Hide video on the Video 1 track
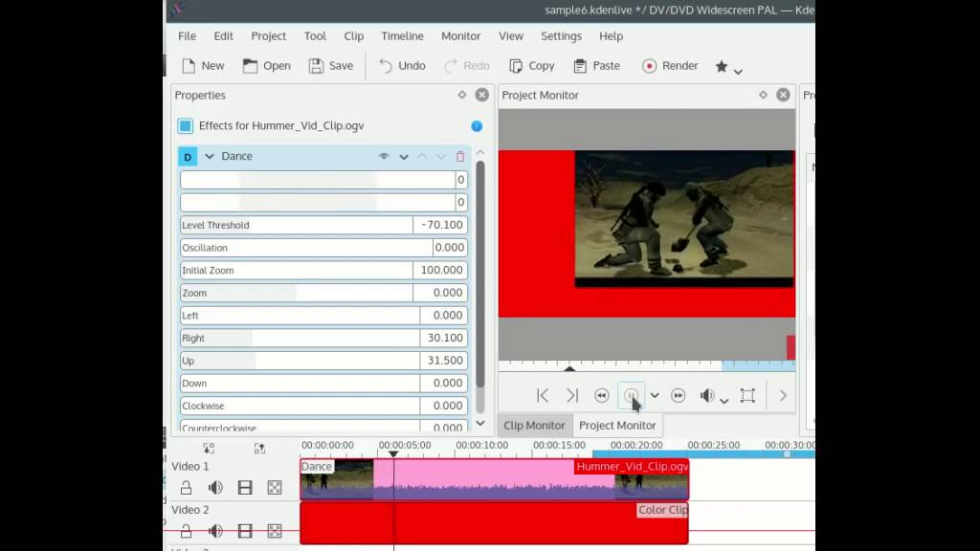Screen dimensions: 980x551 pyautogui.click(x=245, y=487)
